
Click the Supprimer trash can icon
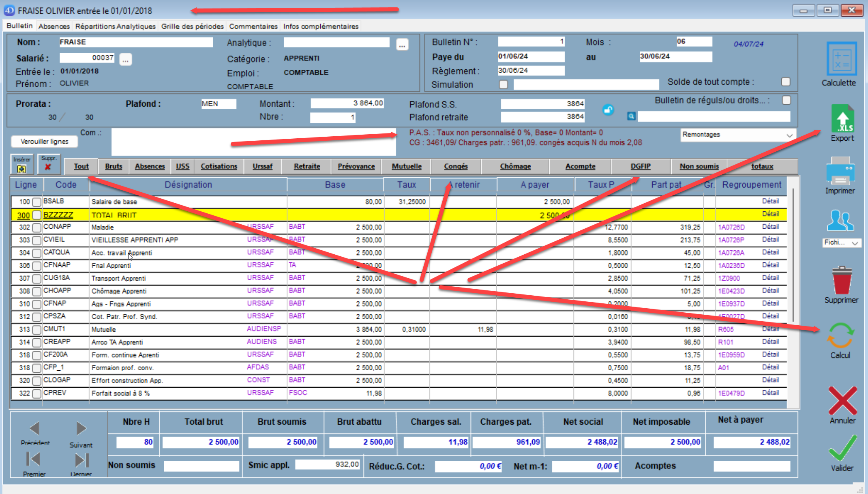point(842,280)
